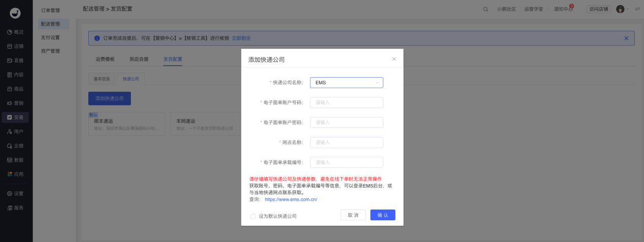Open 小鹅社区 link in header

(x=506, y=9)
